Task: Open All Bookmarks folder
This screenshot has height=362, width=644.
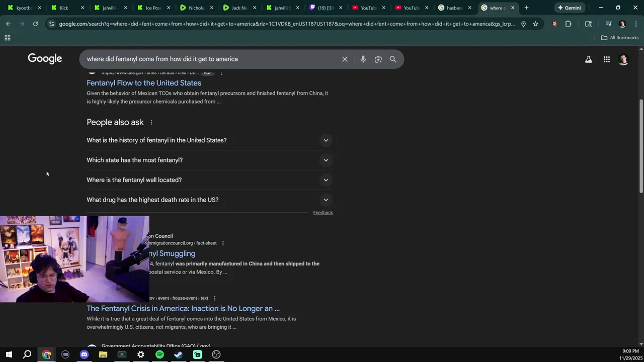Action: coord(619,38)
